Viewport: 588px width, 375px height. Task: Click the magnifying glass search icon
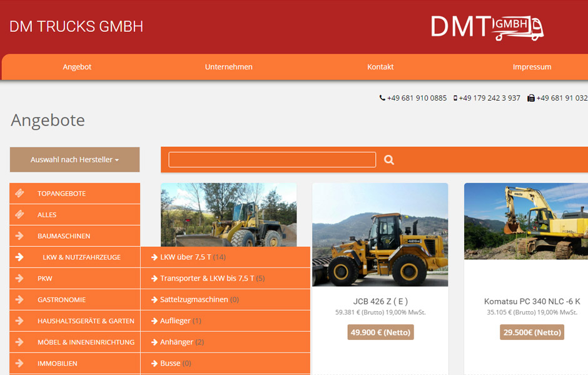pyautogui.click(x=389, y=160)
